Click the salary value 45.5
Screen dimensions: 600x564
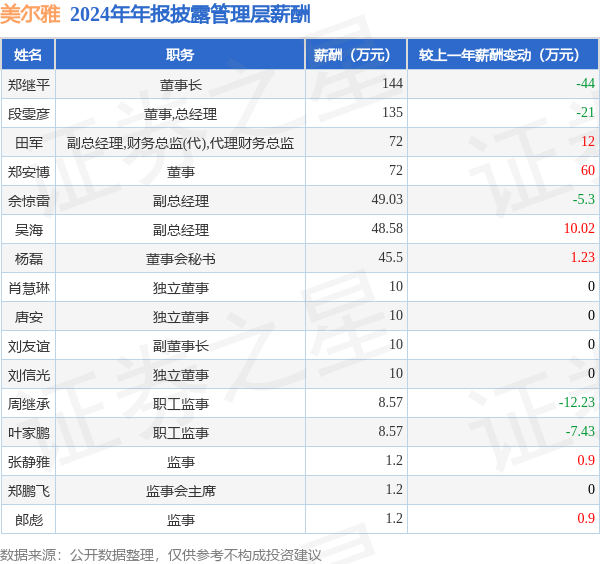coord(391,258)
